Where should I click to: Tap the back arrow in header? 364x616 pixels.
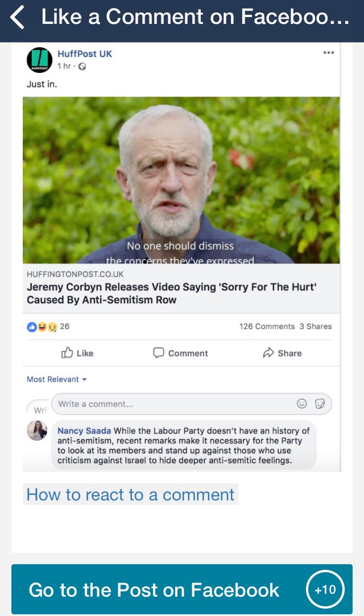(x=18, y=18)
